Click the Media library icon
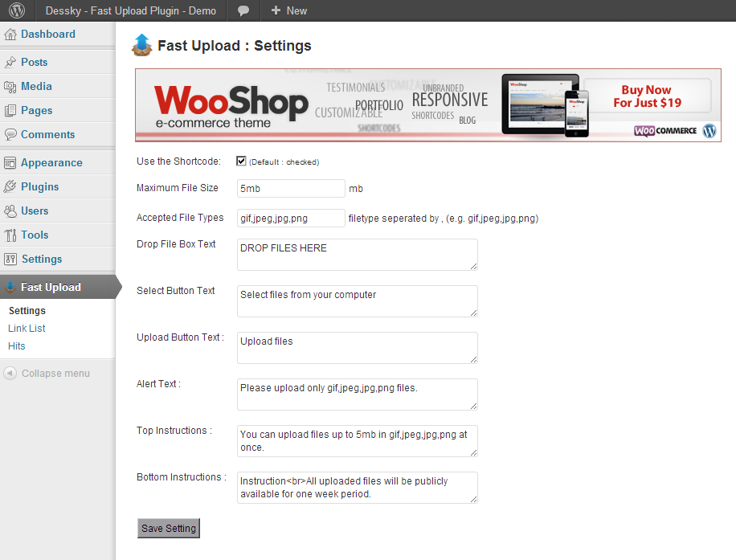 point(10,87)
